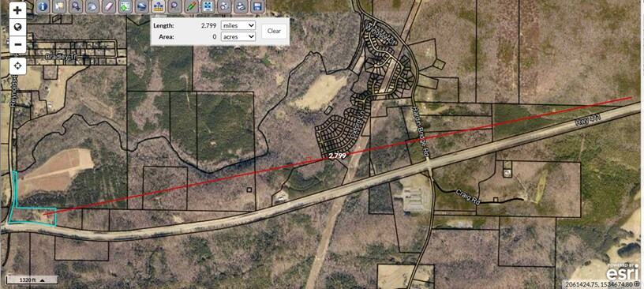The height and width of the screenshot is (289, 644).
Task: Open the blue layers stack tool
Action: pos(141,6)
